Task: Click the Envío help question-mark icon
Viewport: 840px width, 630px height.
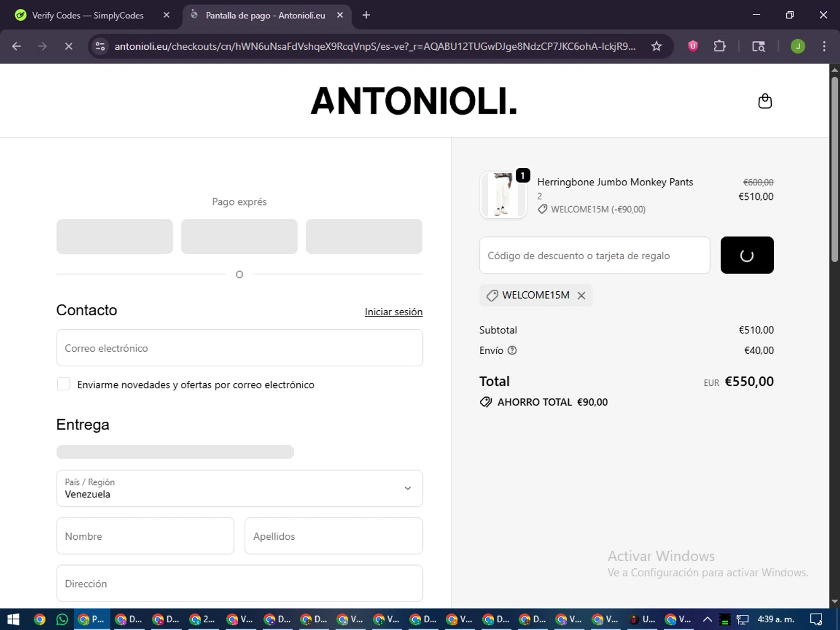Action: [512, 351]
